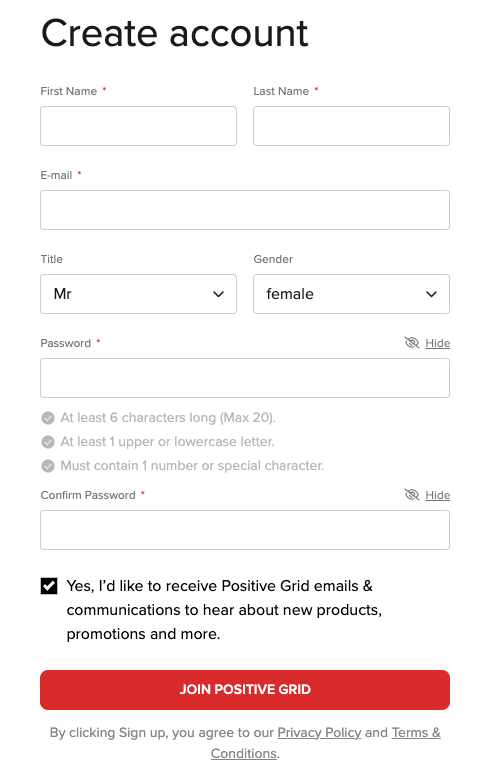This screenshot has width=499, height=779.
Task: Click the checkmark icon for 6 characters rule
Action: coord(48,418)
